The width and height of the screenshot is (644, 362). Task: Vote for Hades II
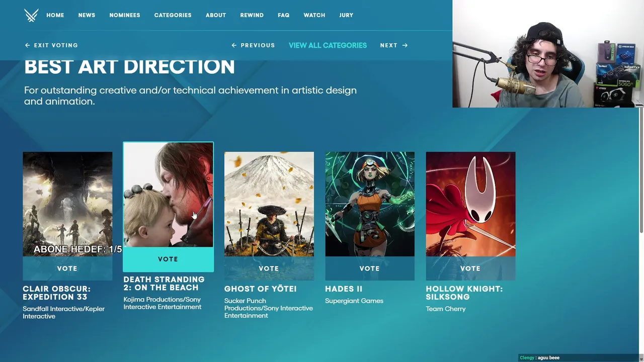[x=370, y=268]
